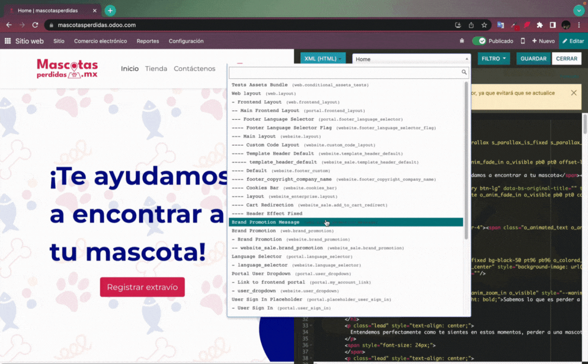
Task: Open the Chrome profile avatar
Action: click(566, 25)
